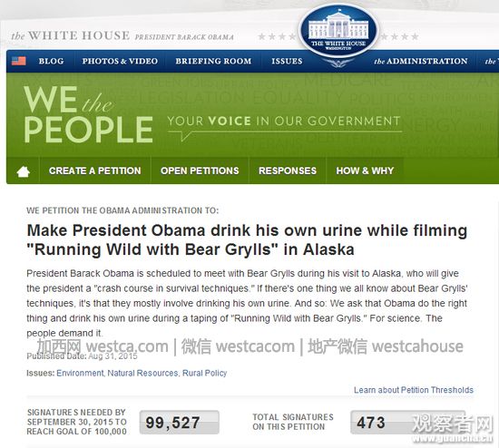The image size is (499, 448).
Task: Click the petition title heading
Action: coord(247,240)
